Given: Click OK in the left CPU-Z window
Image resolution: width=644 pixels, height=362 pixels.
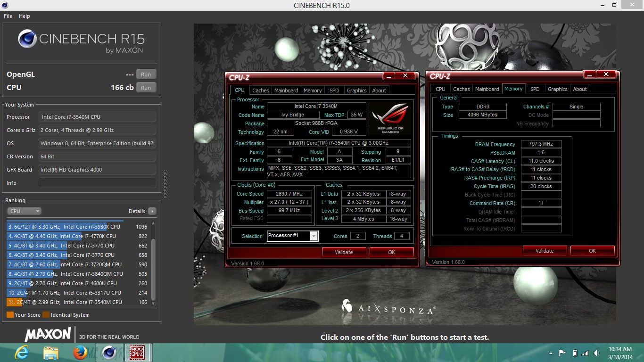Looking at the screenshot, I should (x=391, y=252).
